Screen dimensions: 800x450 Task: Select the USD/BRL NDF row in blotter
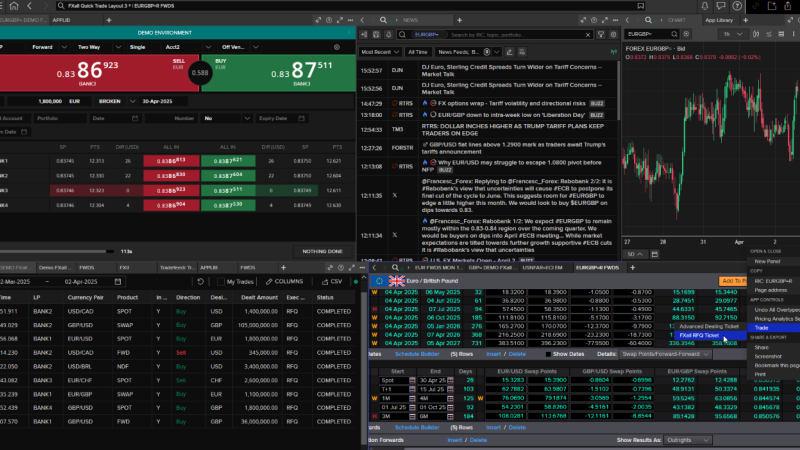179,367
